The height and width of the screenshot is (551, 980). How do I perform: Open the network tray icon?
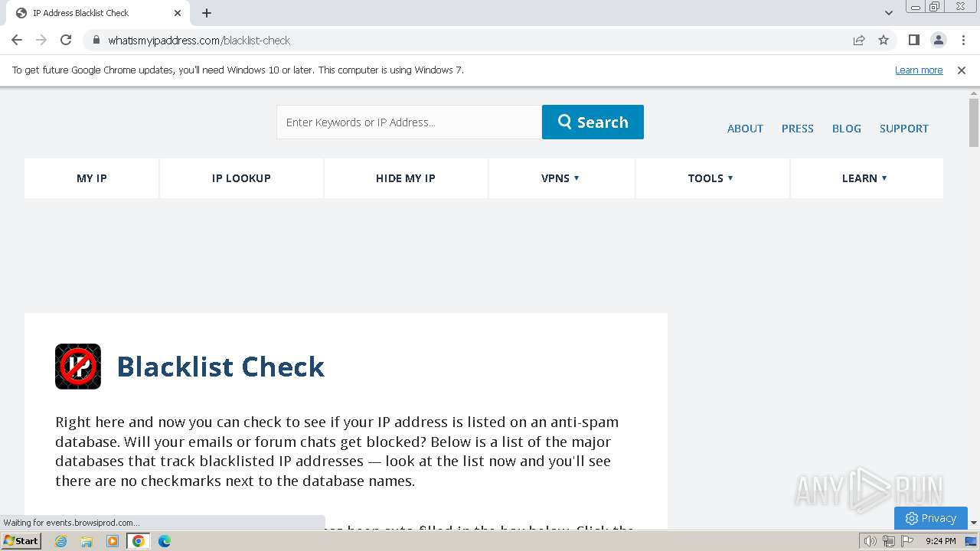point(889,541)
